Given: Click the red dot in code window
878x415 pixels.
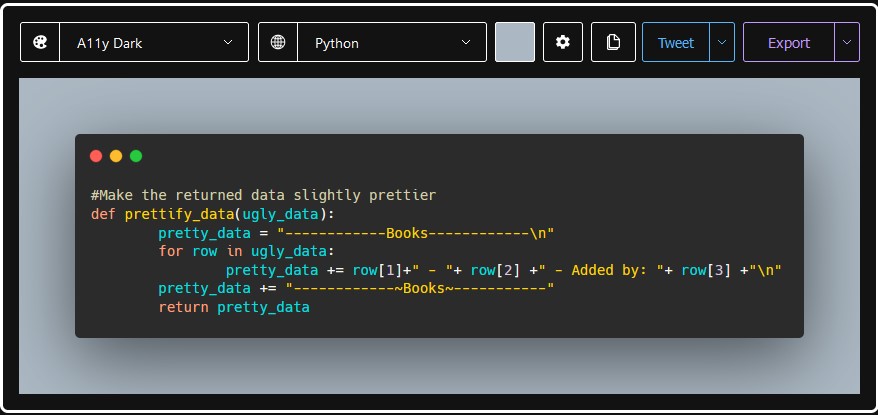Looking at the screenshot, I should point(96,156).
